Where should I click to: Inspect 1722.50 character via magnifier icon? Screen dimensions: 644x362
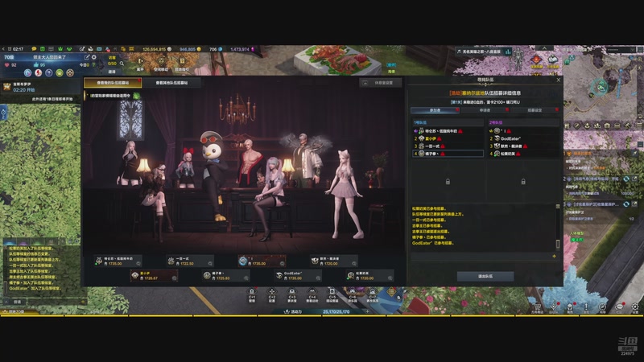tap(210, 264)
